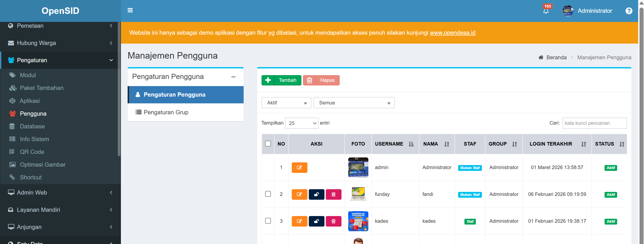Open the Tampilkan 25 entries dropdown

301,123
